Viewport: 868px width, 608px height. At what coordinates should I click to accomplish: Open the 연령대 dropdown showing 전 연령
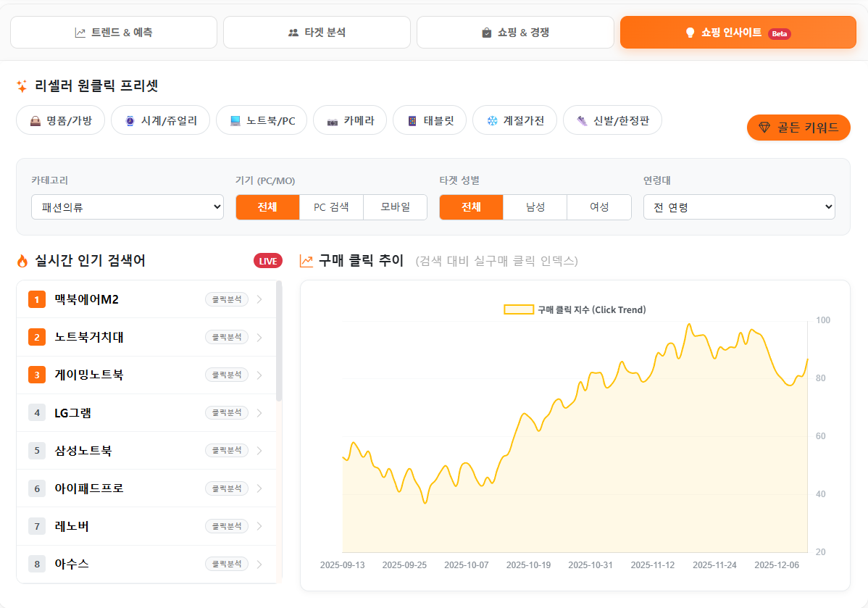click(x=739, y=207)
